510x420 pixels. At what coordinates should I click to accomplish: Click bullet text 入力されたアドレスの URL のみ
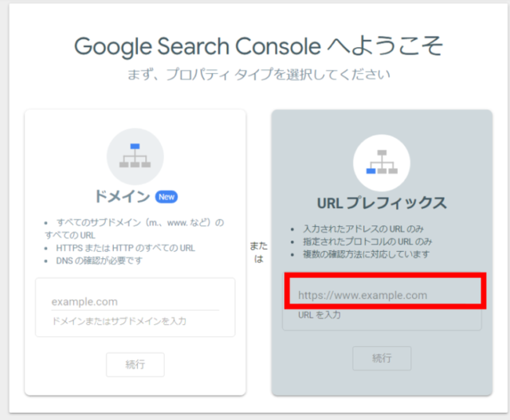pyautogui.click(x=363, y=229)
